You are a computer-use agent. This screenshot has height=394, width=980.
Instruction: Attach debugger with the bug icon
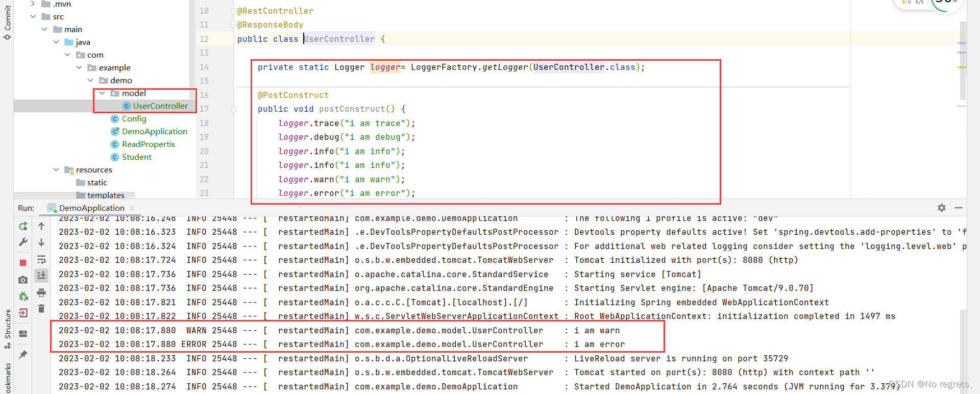pos(23,296)
